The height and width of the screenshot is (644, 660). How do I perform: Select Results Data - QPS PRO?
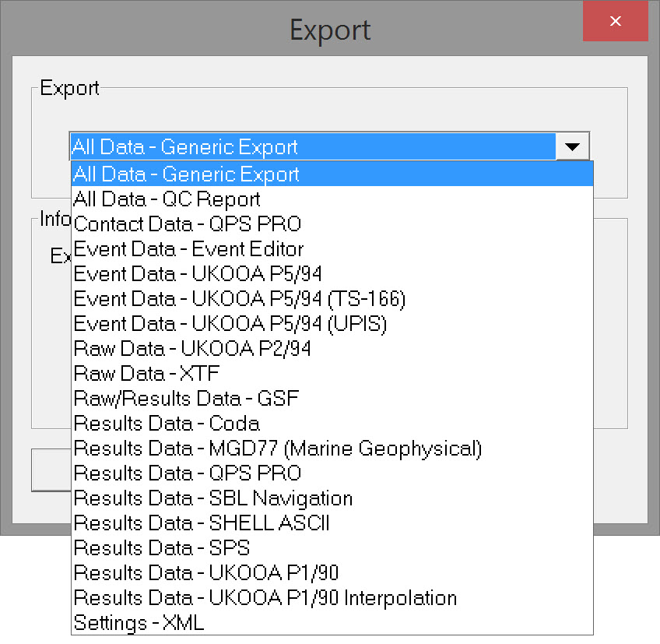(x=188, y=473)
